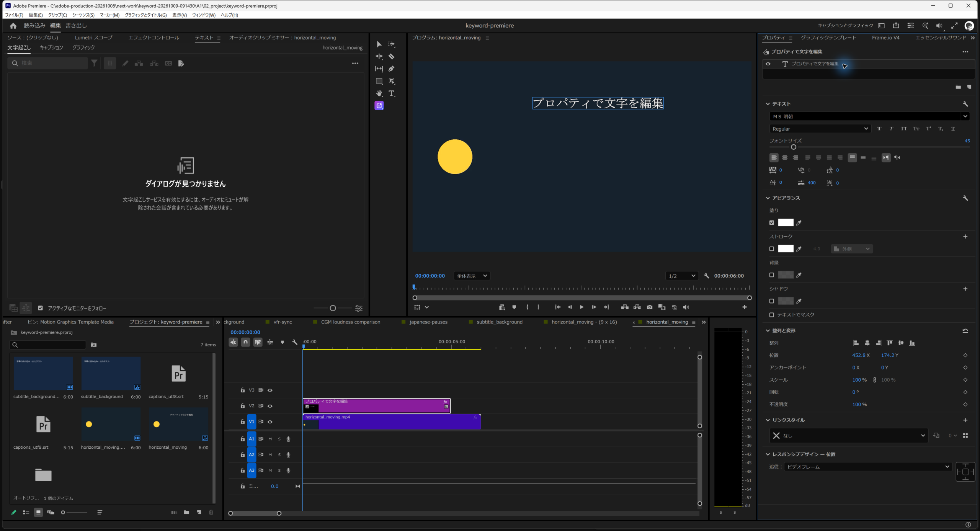Lock the V3 track
The height and width of the screenshot is (531, 980).
[242, 390]
